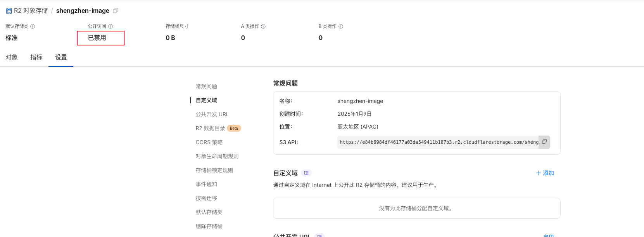Switch to the 指标 tab
Viewport: 644px width, 237px height.
pyautogui.click(x=36, y=57)
